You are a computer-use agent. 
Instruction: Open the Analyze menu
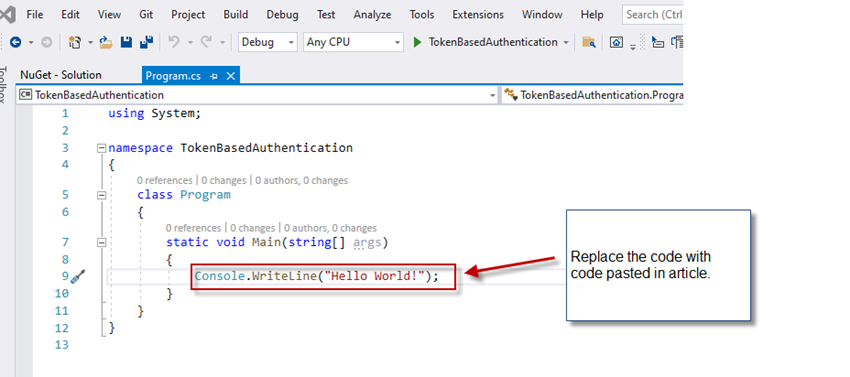pos(372,15)
